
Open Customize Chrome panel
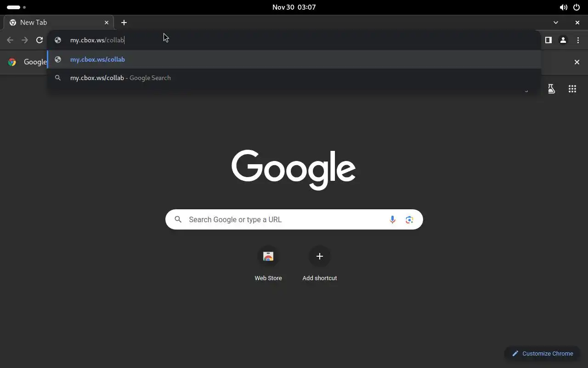pyautogui.click(x=543, y=353)
